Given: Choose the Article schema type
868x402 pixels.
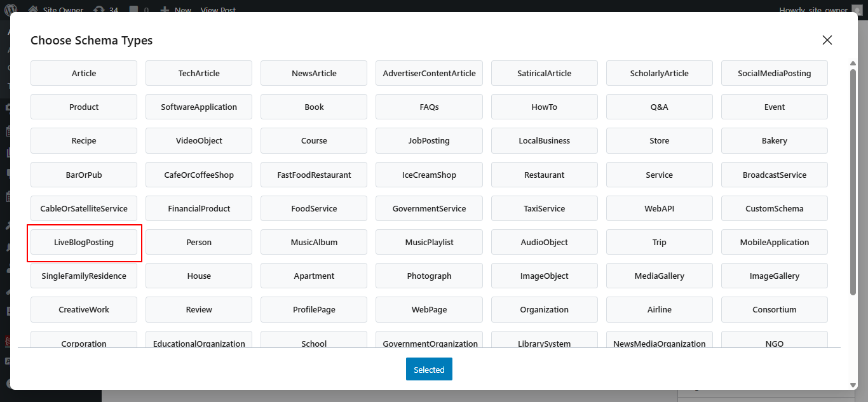Looking at the screenshot, I should pyautogui.click(x=84, y=73).
